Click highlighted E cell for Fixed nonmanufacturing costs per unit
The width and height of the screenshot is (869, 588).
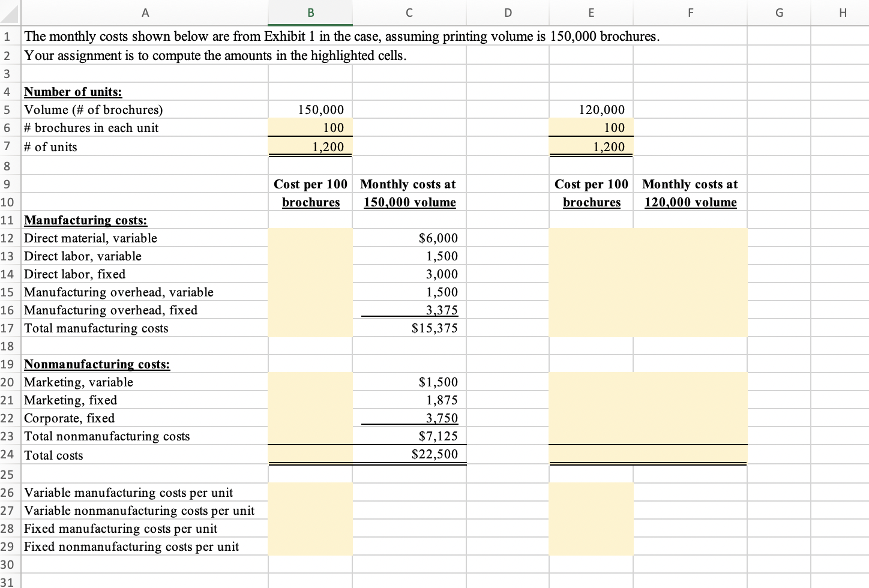click(x=591, y=547)
